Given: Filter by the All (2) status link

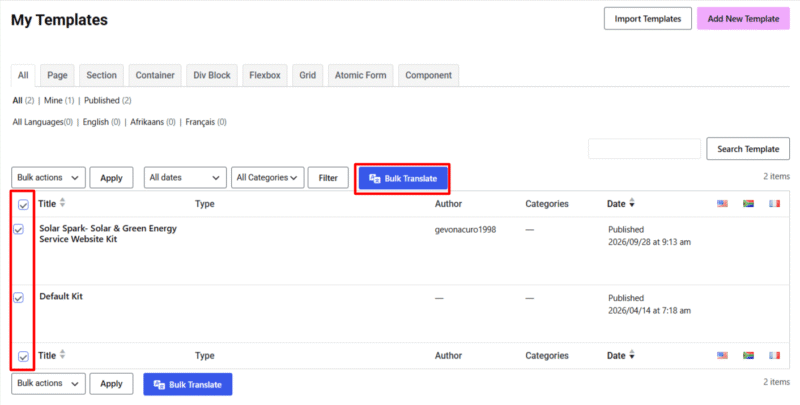Looking at the screenshot, I should (23, 100).
